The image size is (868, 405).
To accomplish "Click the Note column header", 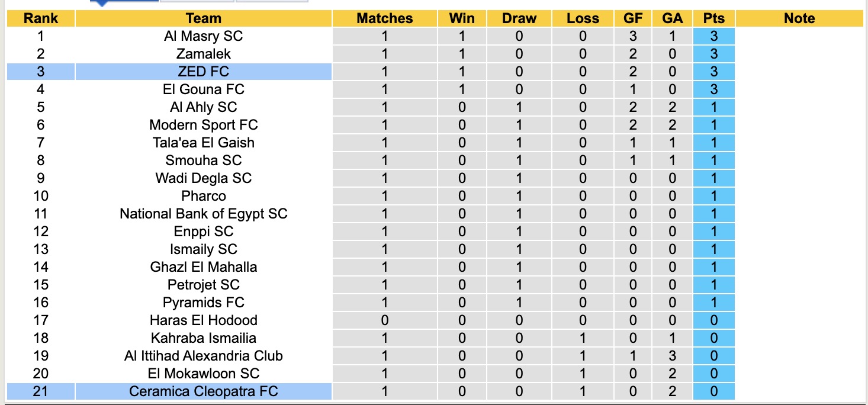I will pyautogui.click(x=799, y=18).
